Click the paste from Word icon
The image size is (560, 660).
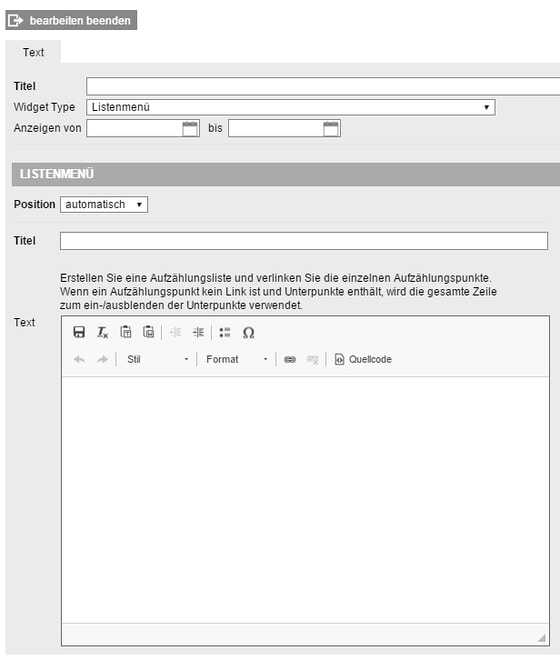tap(148, 333)
